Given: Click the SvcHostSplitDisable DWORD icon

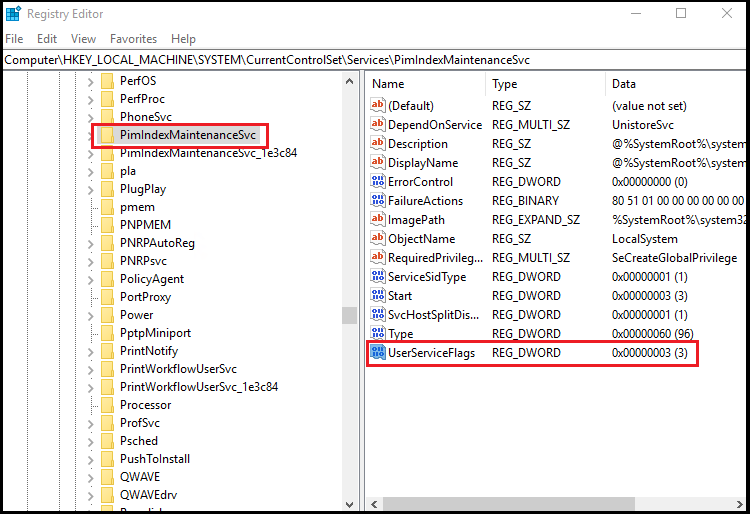Looking at the screenshot, I should (x=377, y=315).
